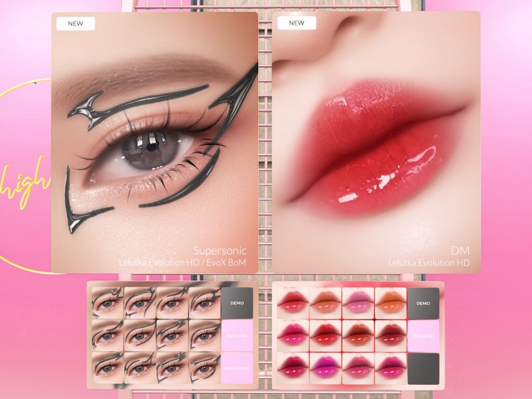
Task: Choose the EVO X BOM button on the eyeliner panel
Action: (237, 368)
